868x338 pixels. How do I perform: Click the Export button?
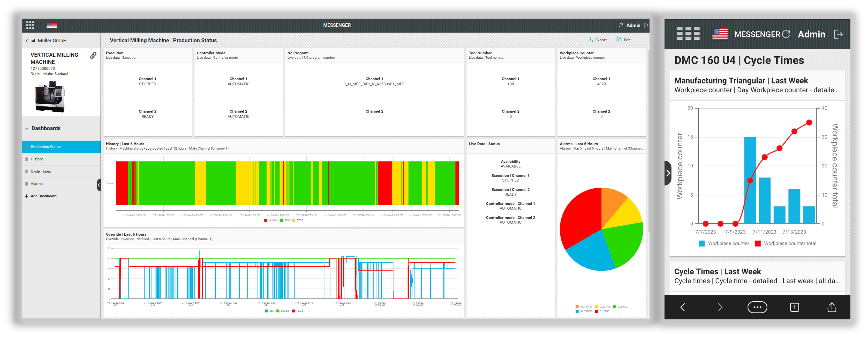tap(597, 40)
